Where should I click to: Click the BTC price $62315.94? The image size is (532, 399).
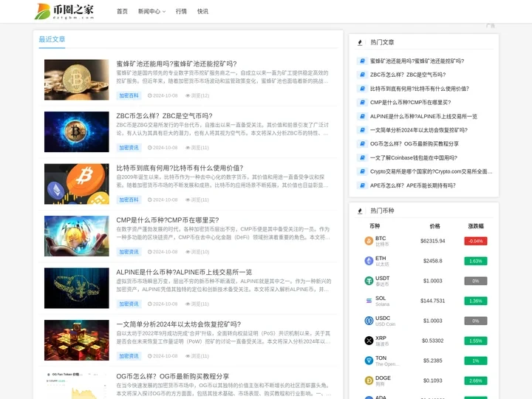tap(432, 241)
